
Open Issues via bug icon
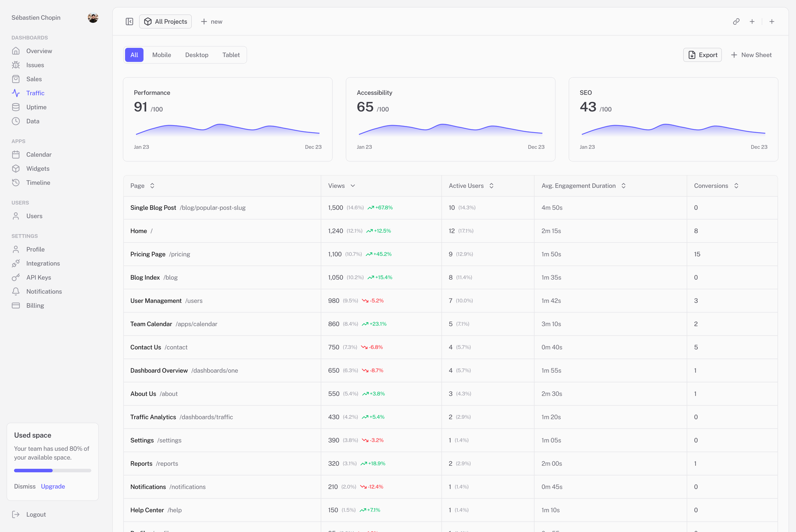pos(16,65)
